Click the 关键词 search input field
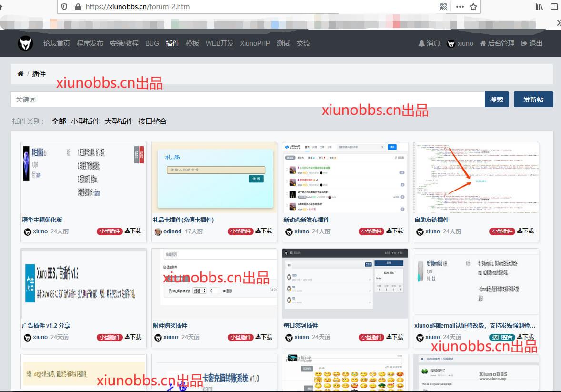Image resolution: width=561 pixels, height=392 pixels. (x=248, y=99)
